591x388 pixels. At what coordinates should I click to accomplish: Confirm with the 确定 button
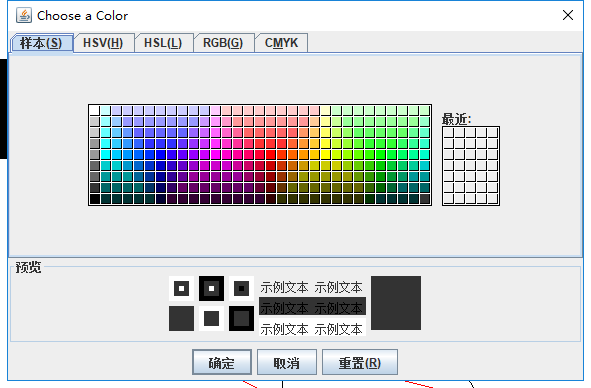(222, 362)
